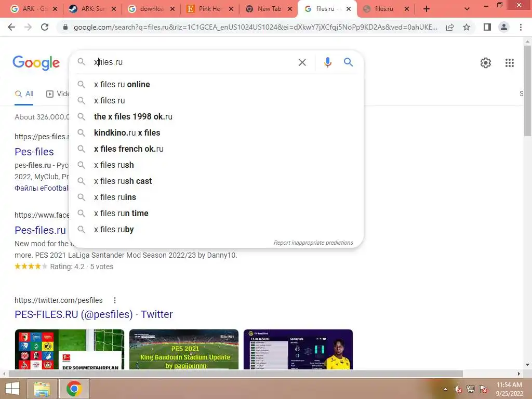The width and height of the screenshot is (532, 399).
Task: Click the muted volume tray icon
Action: (458, 389)
